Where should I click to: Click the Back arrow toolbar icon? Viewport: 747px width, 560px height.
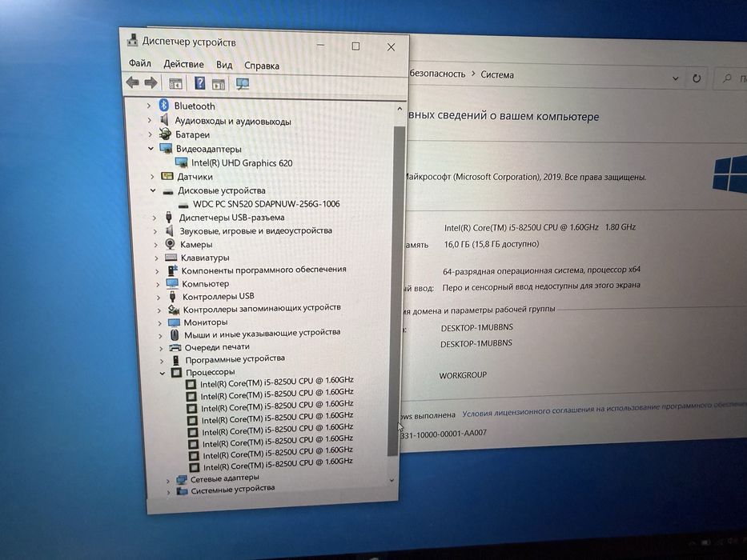coord(132,82)
